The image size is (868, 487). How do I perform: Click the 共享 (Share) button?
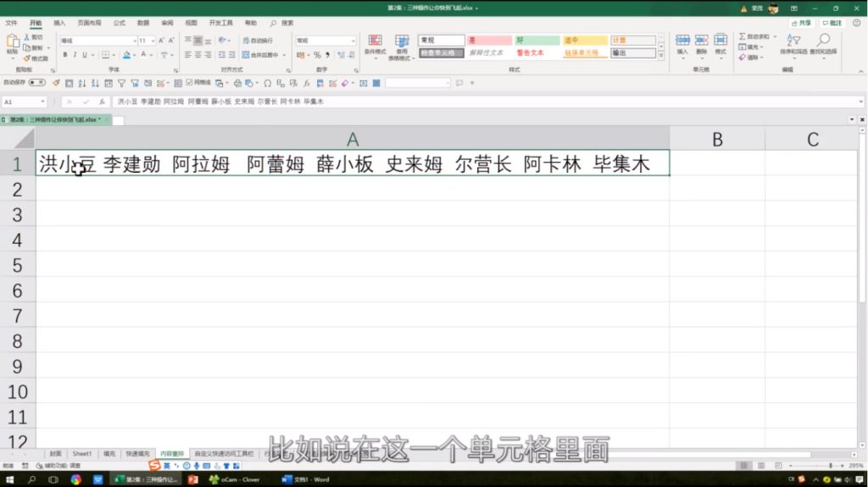801,23
